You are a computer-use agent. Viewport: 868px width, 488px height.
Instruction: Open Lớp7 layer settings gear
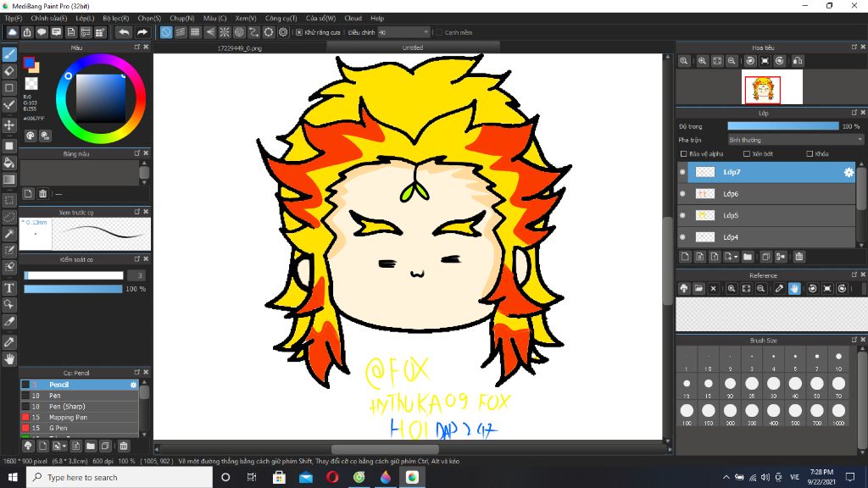[x=849, y=173]
